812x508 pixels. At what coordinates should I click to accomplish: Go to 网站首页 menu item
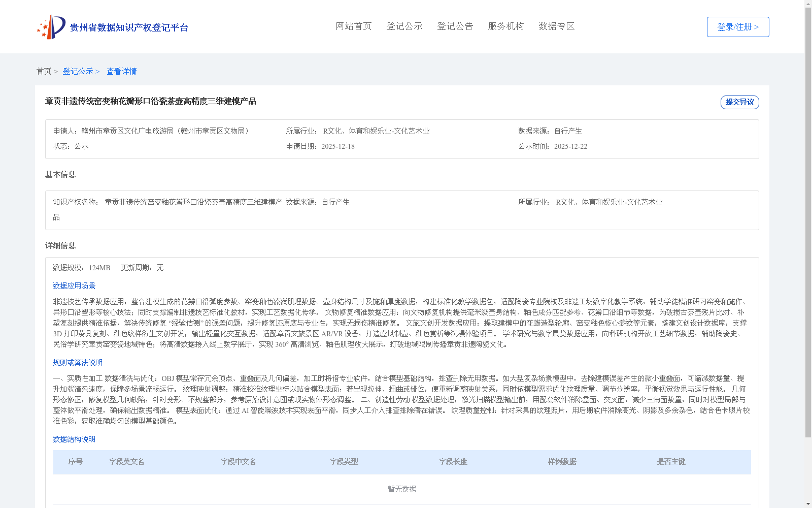354,26
